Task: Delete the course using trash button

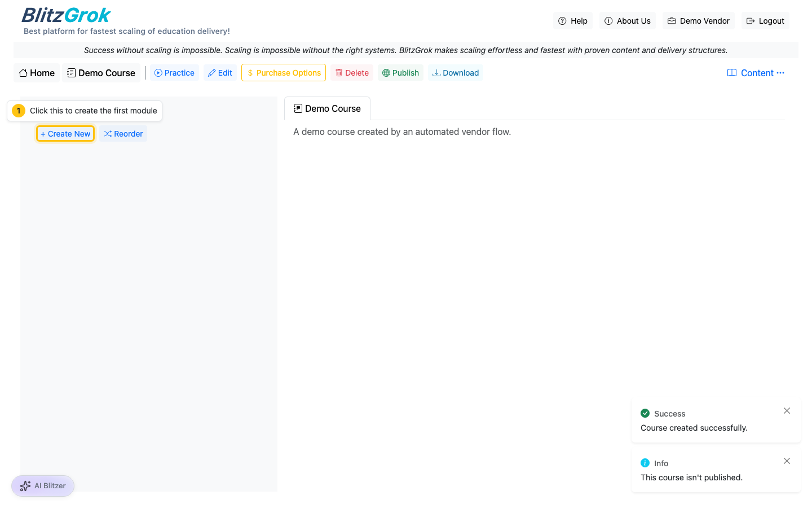Action: (x=352, y=73)
